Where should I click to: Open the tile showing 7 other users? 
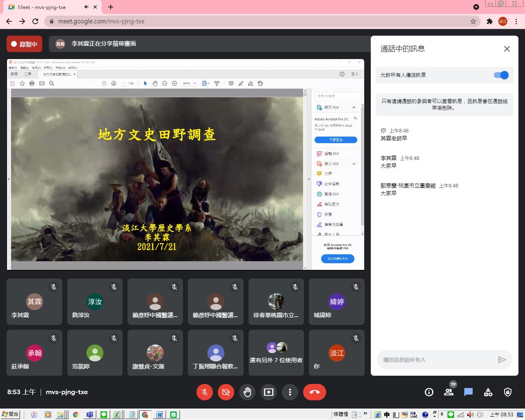pos(276,353)
